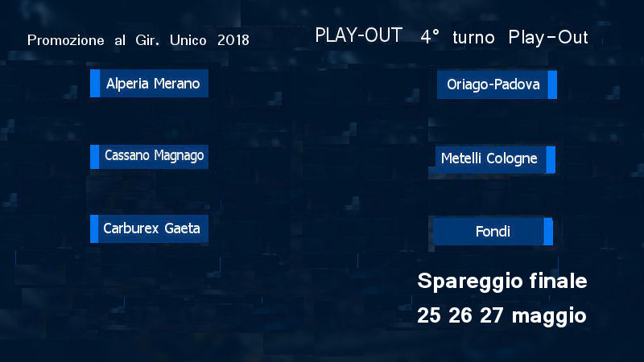The image size is (644, 362).
Task: Click the bright blue bar beside Cassano Magnago
Action: pos(95,157)
